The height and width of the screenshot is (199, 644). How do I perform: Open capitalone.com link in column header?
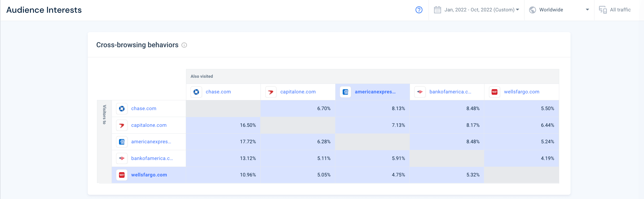[298, 92]
